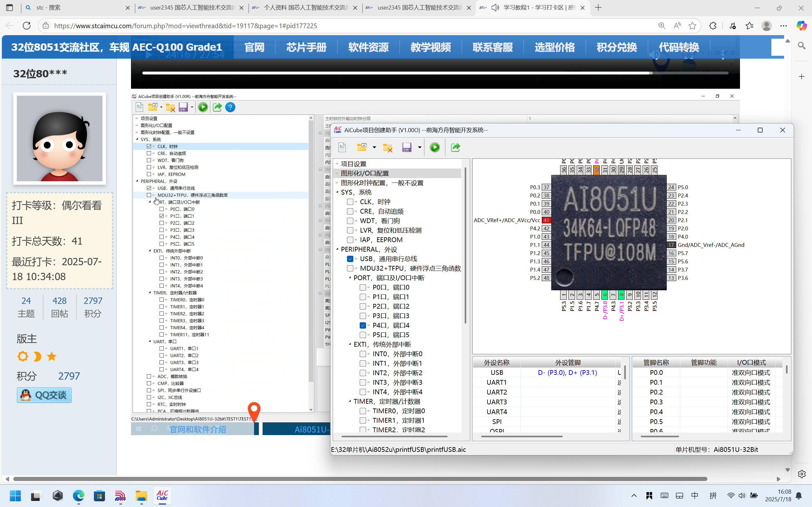The image size is (812, 507).
Task: Click the QQ交谈 button
Action: coord(44,395)
